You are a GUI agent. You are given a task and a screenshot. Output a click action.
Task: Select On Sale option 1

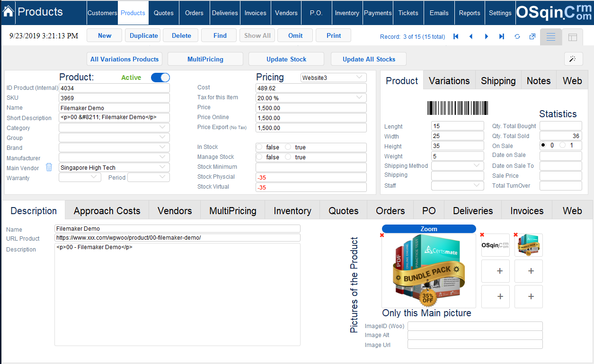(x=563, y=146)
